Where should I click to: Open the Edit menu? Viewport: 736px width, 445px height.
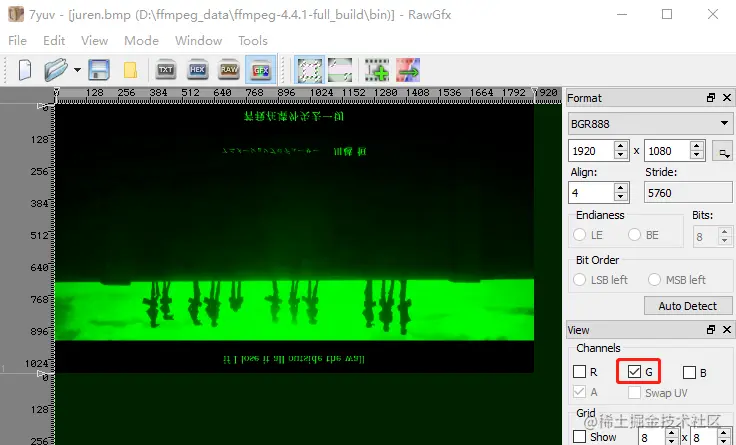tap(54, 41)
